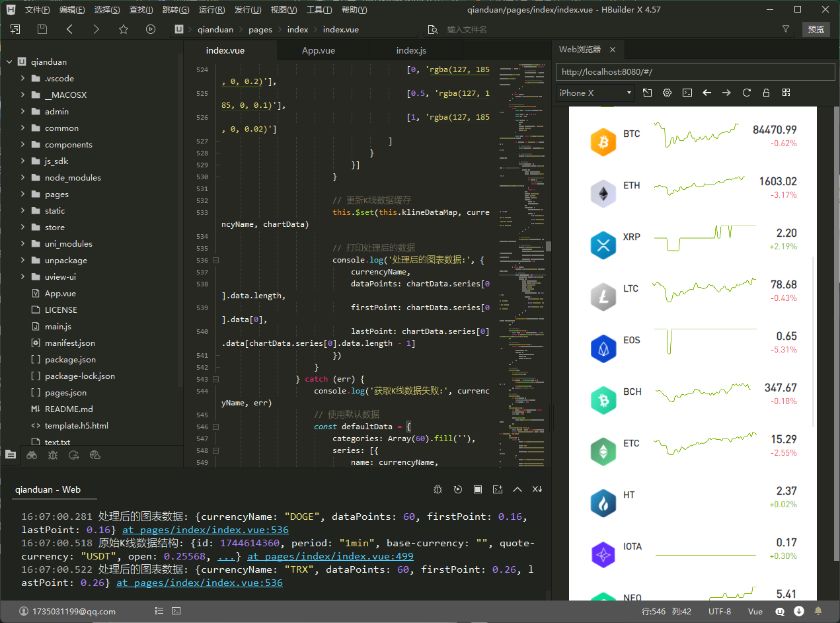Click the filter funnel icon near 预览
Screen dimensions: 840x623
[785, 29]
